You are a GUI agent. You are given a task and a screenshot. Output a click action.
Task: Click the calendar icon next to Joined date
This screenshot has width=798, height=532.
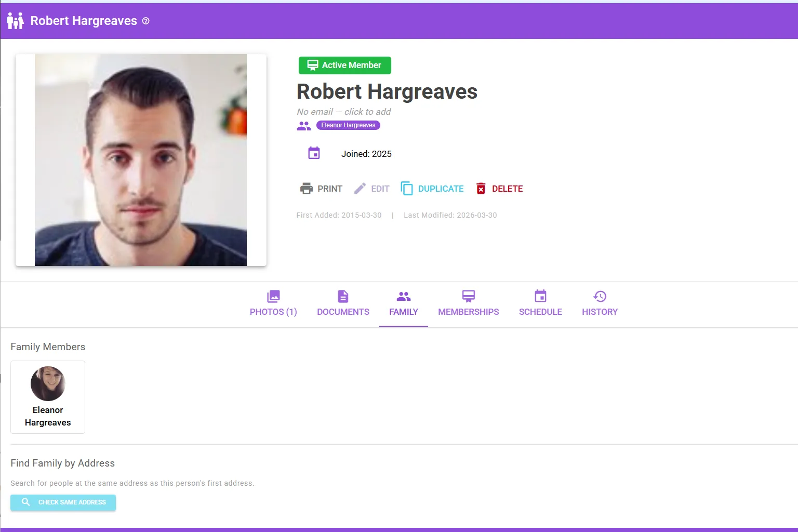(313, 152)
